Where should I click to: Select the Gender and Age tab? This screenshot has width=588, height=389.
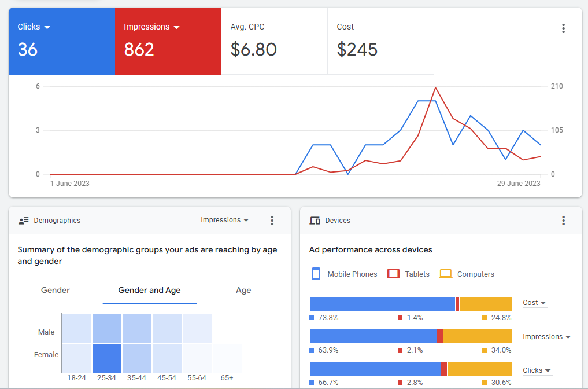tap(149, 291)
